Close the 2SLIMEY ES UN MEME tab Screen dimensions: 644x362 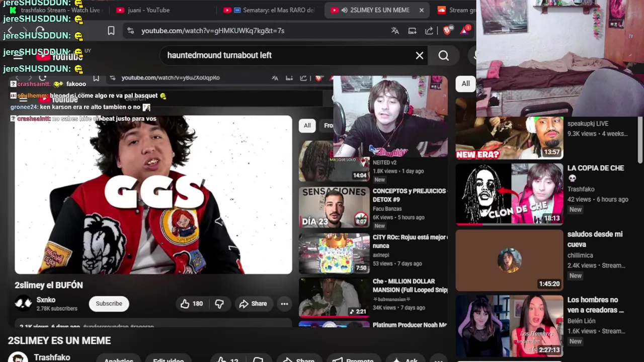click(422, 10)
